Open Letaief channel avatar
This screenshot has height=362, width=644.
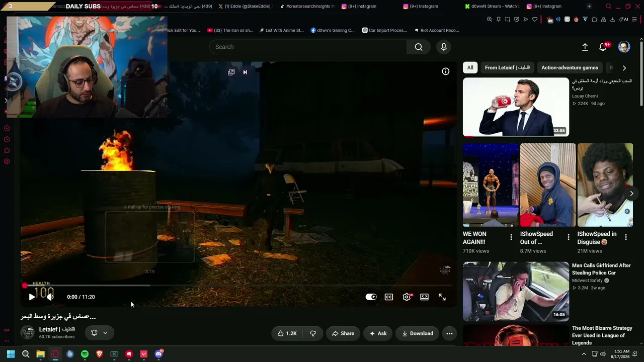click(x=28, y=332)
